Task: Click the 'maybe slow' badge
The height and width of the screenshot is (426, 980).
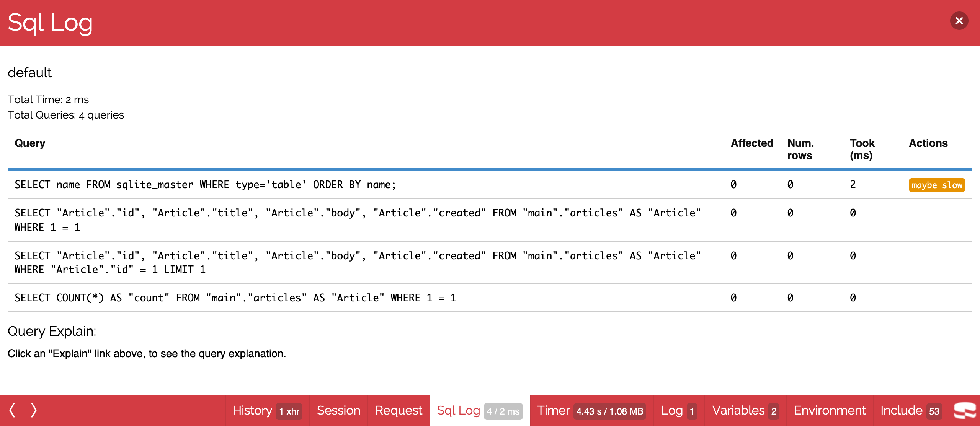Action: pos(937,185)
